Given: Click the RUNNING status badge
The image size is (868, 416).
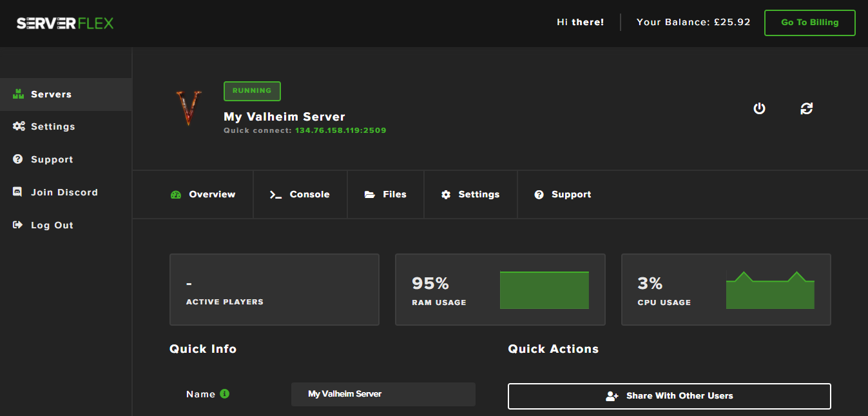Looking at the screenshot, I should coord(252,91).
